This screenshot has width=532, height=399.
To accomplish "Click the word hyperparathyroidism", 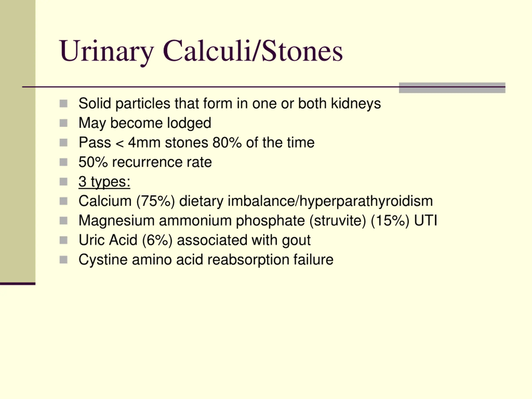I will (x=366, y=202).
